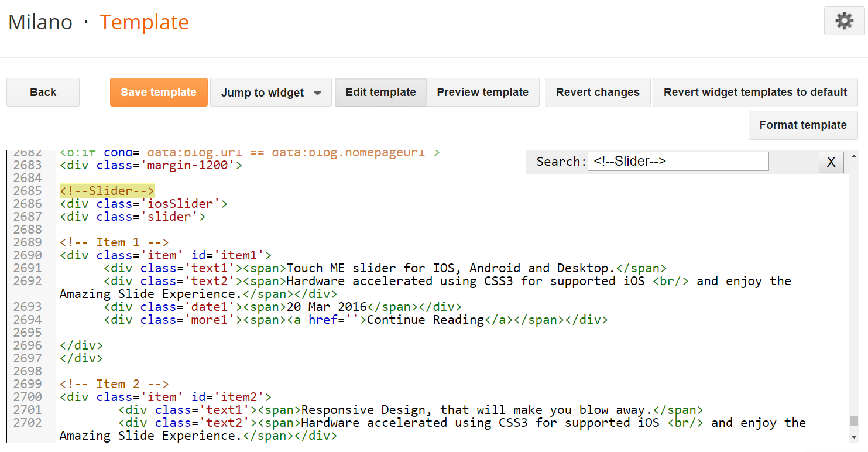Screen dimensions: 868x452
Task: Close the search box with X
Action: tap(831, 162)
